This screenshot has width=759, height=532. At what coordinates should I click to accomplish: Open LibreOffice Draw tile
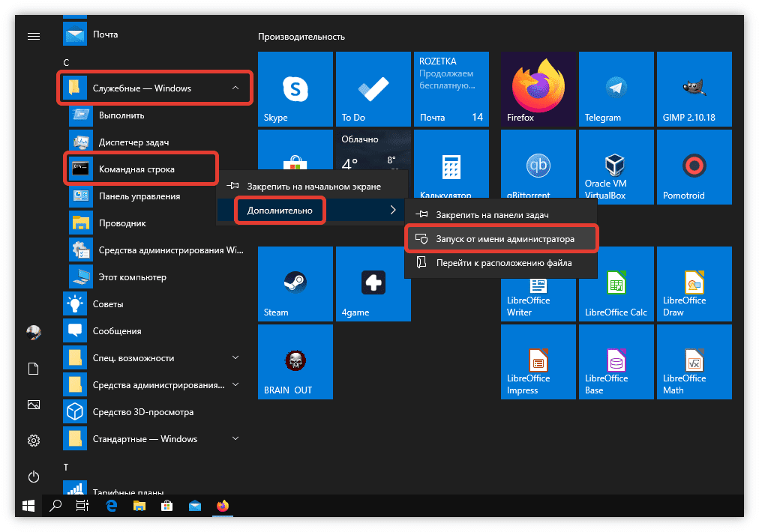(x=694, y=284)
